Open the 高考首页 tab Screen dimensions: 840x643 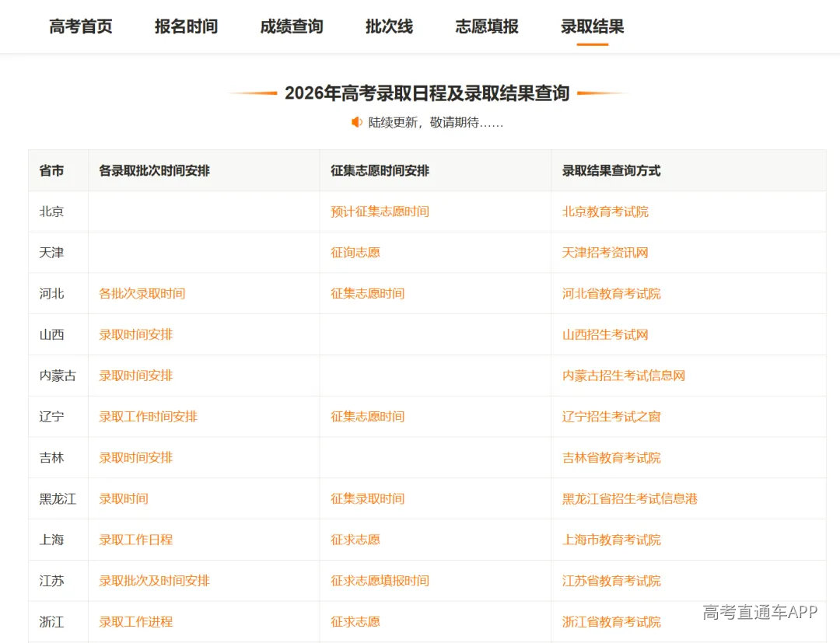[x=80, y=26]
